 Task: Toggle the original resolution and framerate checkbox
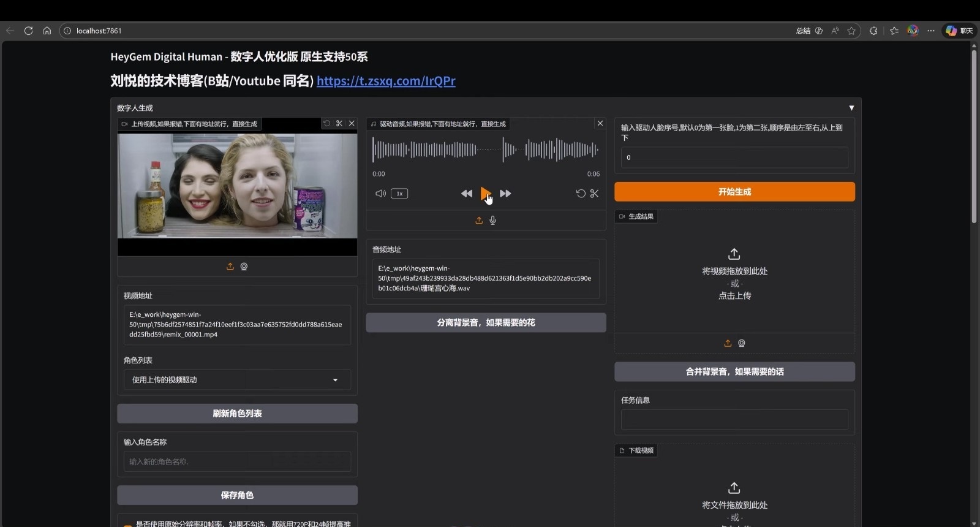[x=127, y=525]
